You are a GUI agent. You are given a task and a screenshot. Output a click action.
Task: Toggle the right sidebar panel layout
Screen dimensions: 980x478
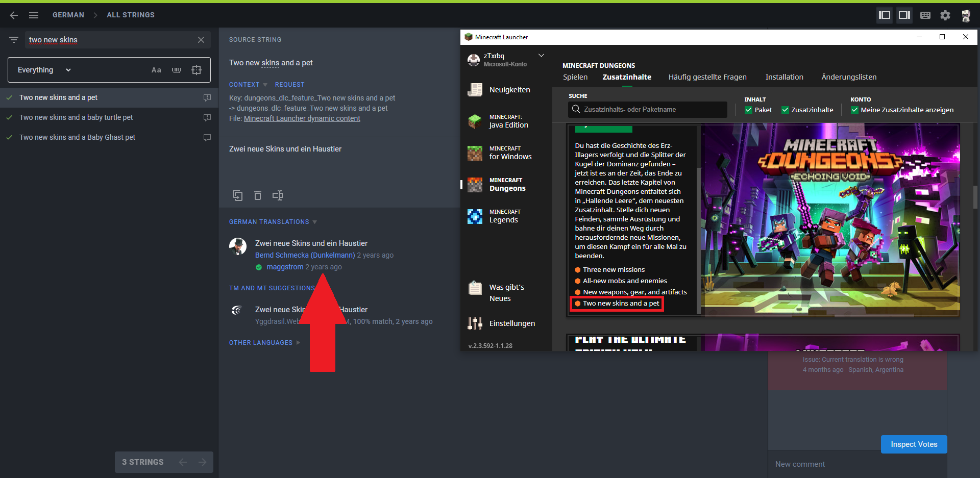[x=904, y=15]
